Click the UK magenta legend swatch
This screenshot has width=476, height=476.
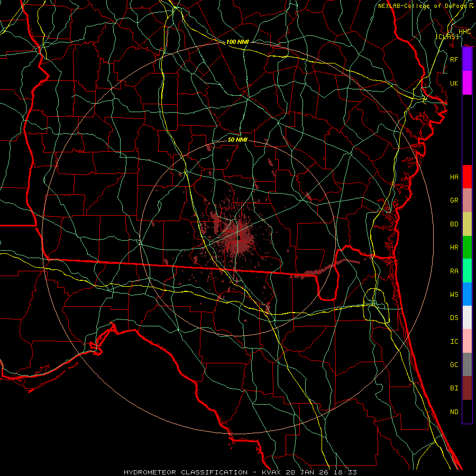point(467,83)
